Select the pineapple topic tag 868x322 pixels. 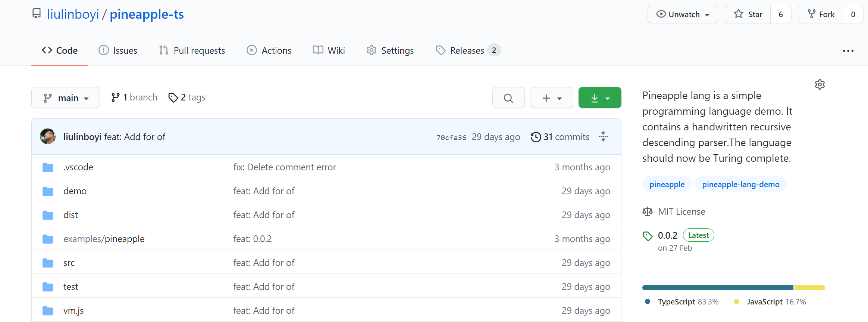point(667,184)
